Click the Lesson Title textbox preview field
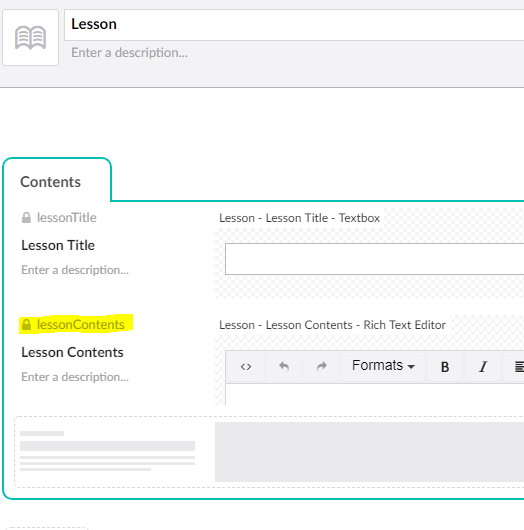 click(375, 259)
